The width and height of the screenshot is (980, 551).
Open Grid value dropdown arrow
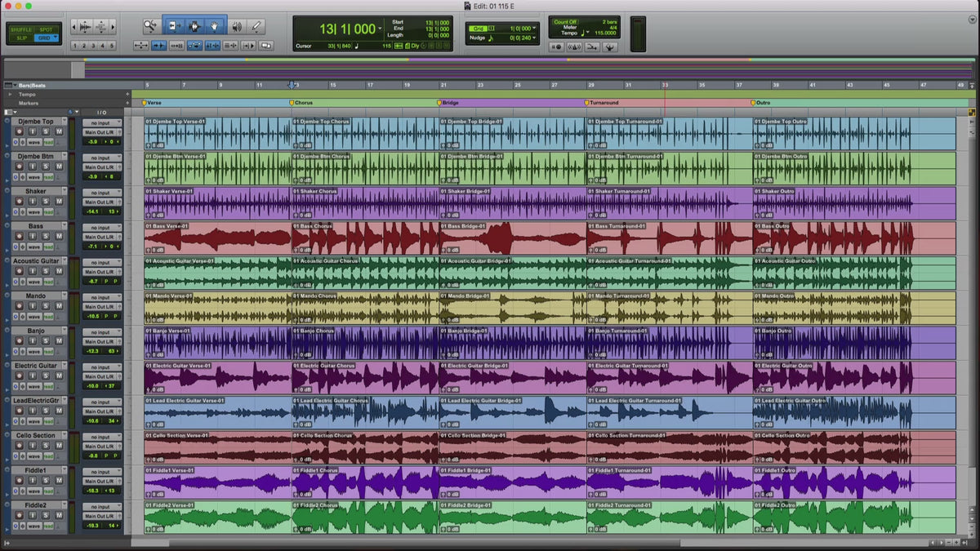pos(536,28)
